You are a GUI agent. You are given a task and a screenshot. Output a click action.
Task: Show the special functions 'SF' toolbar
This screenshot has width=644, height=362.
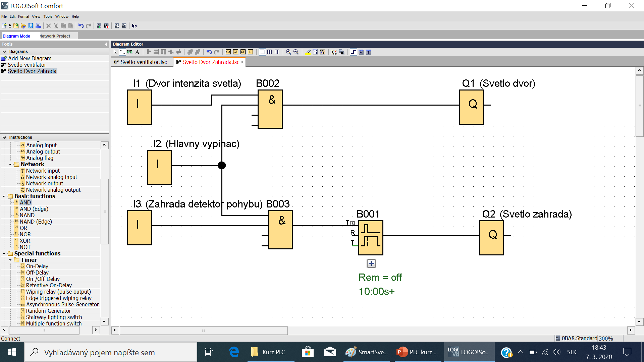[243, 52]
